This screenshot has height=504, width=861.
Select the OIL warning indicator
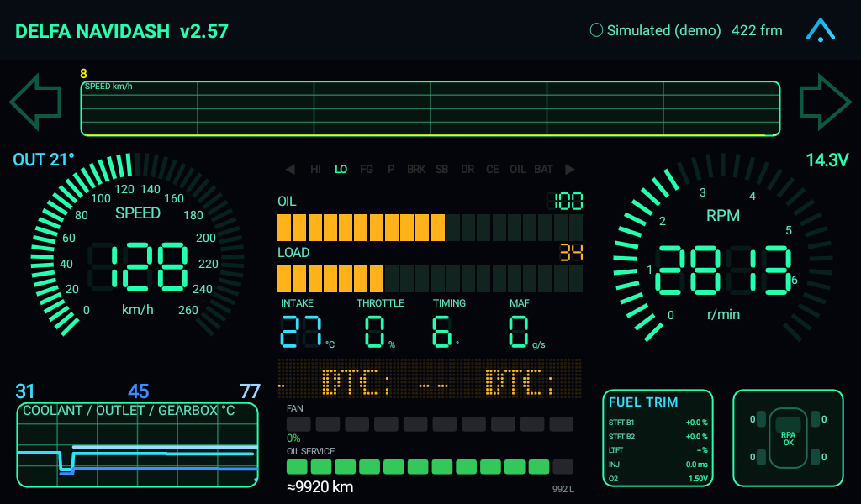click(518, 170)
